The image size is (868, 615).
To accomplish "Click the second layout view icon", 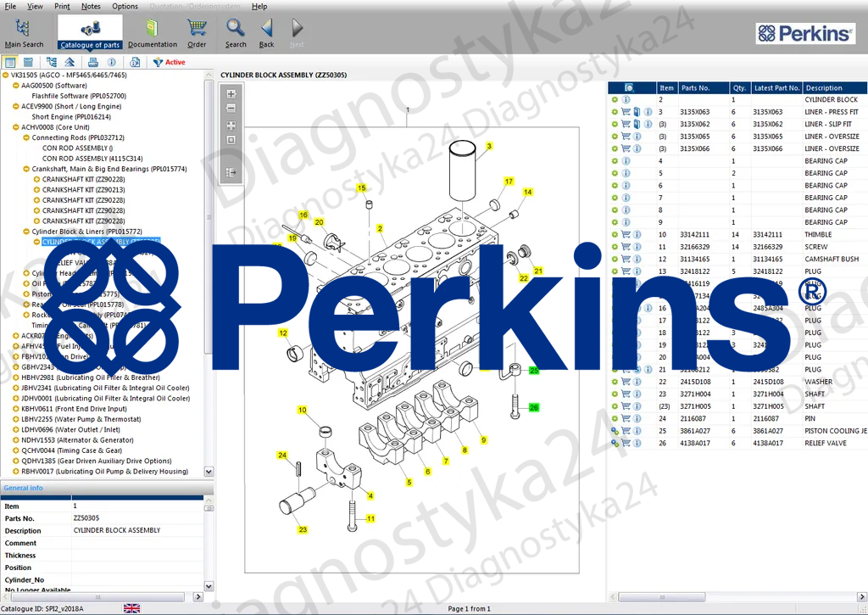I will coord(28,62).
